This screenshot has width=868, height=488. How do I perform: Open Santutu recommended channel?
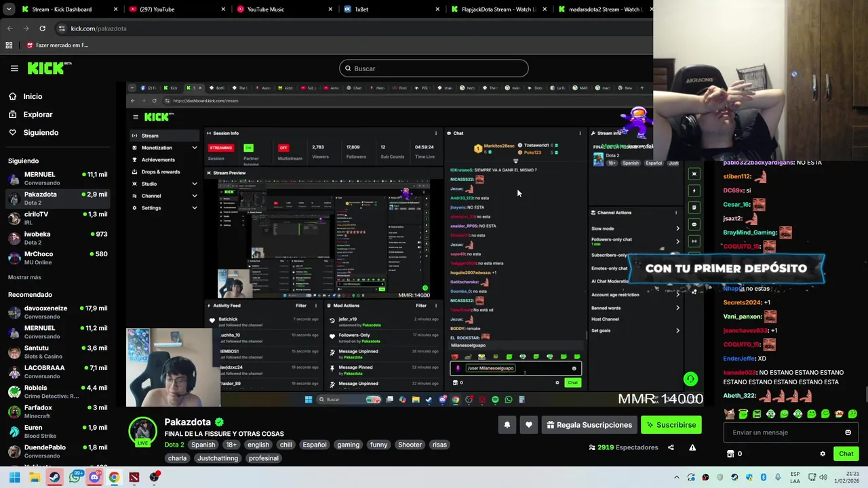(58, 352)
